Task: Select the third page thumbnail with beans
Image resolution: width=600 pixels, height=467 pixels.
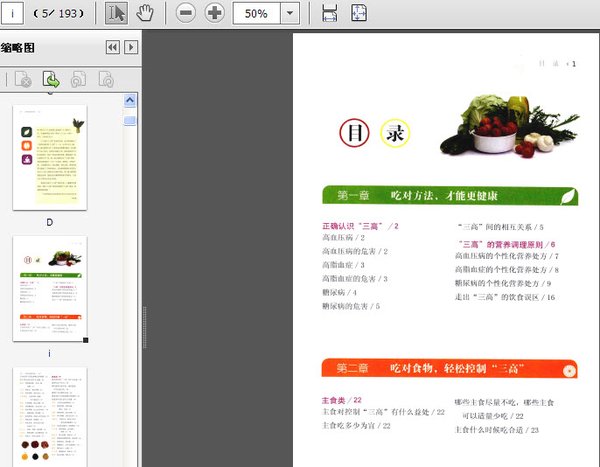Action: pos(50,417)
